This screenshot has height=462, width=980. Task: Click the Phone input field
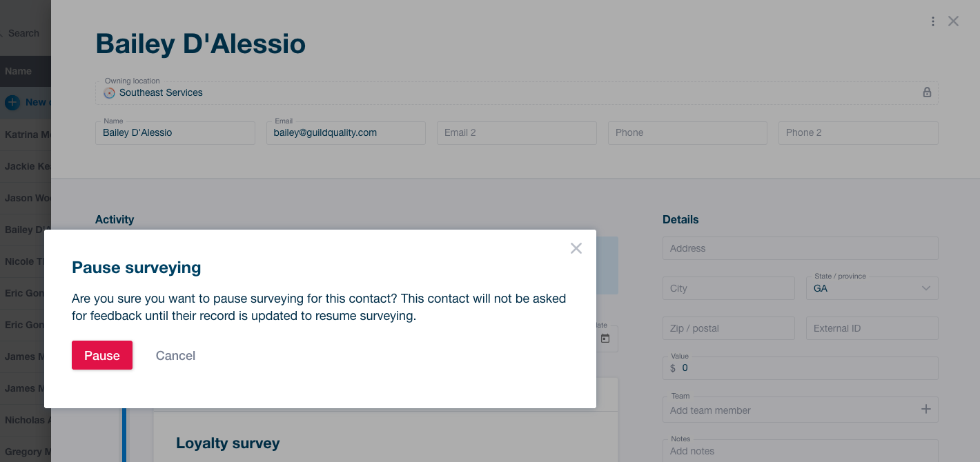[687, 133]
